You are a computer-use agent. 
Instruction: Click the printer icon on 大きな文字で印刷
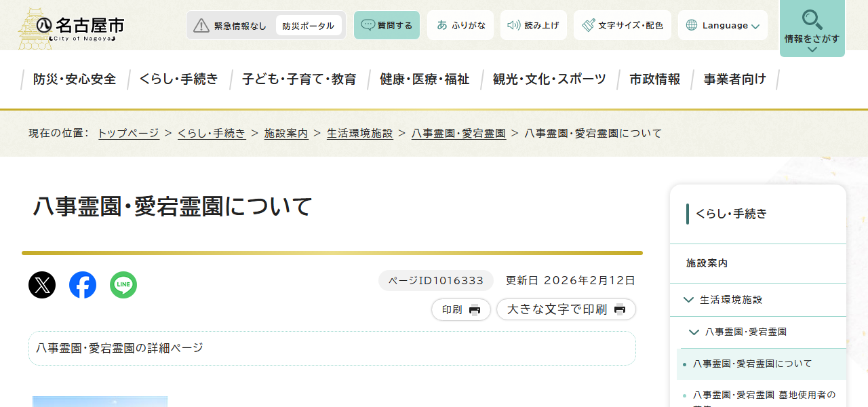tap(620, 310)
